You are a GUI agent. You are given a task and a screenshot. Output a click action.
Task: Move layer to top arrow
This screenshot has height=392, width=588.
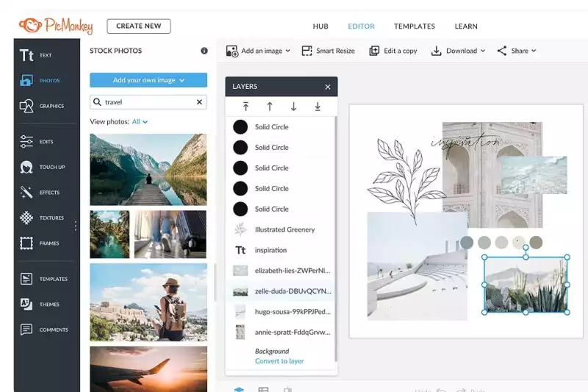coord(245,107)
